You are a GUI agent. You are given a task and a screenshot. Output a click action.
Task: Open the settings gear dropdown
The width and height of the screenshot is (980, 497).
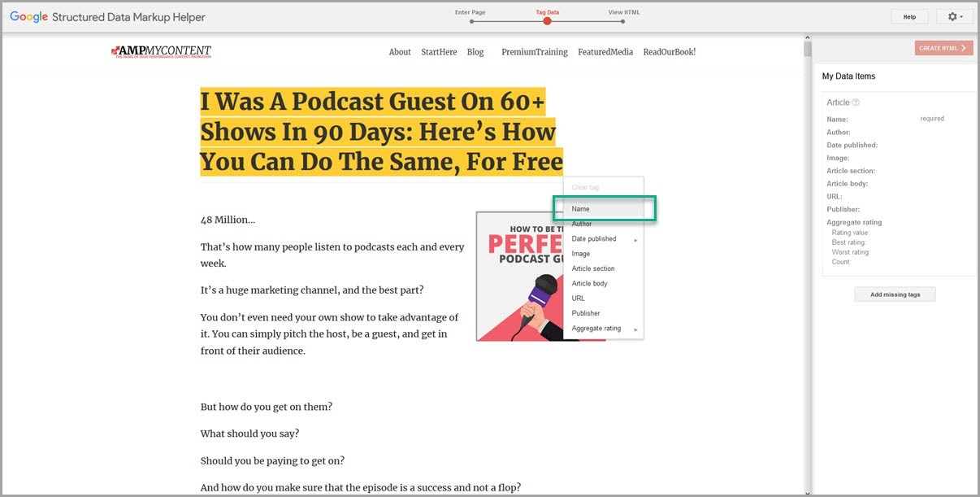pyautogui.click(x=955, y=16)
